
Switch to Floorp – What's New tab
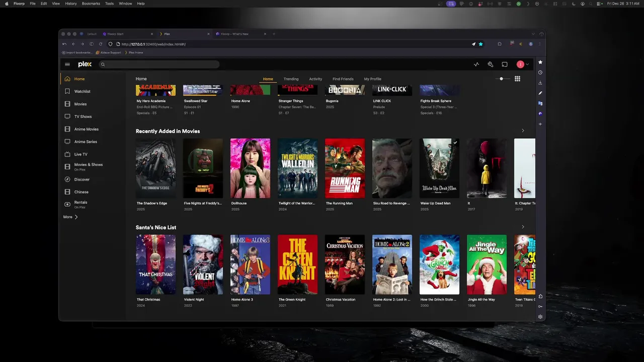(x=241, y=34)
